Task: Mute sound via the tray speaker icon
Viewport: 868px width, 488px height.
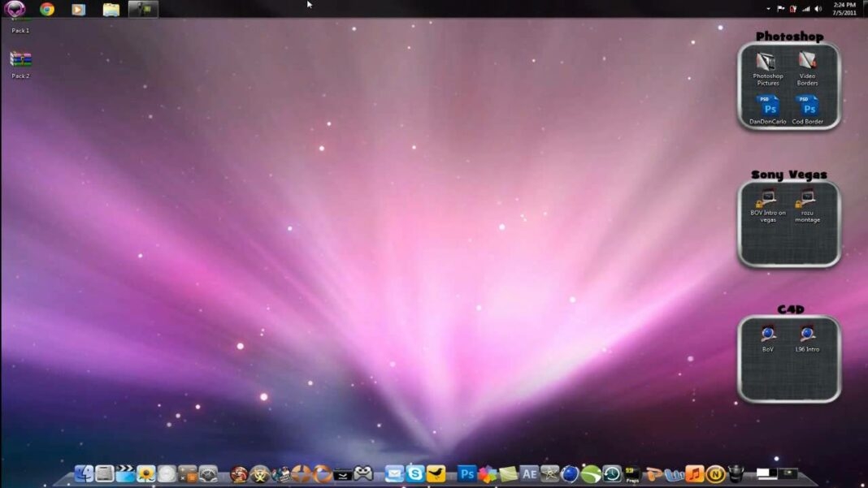Action: pos(818,9)
